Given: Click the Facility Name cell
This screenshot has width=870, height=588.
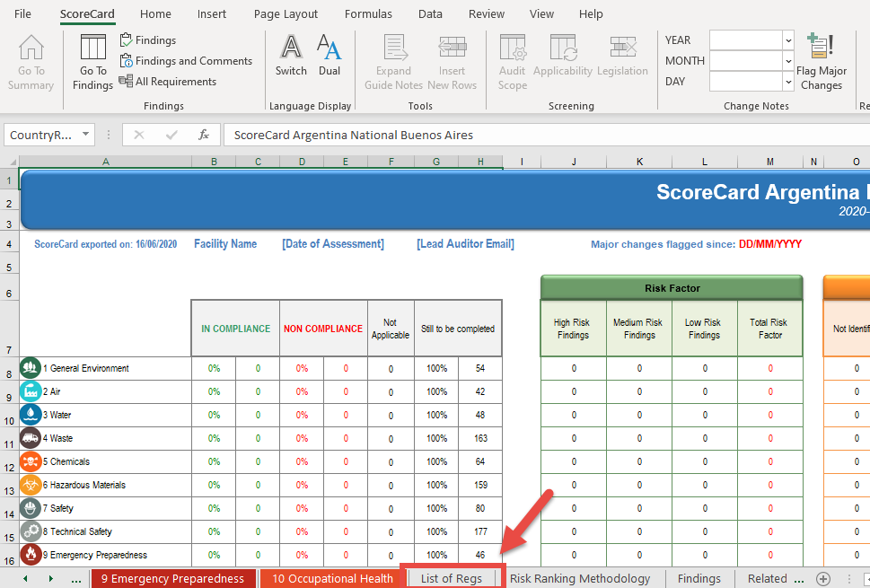Looking at the screenshot, I should 225,243.
